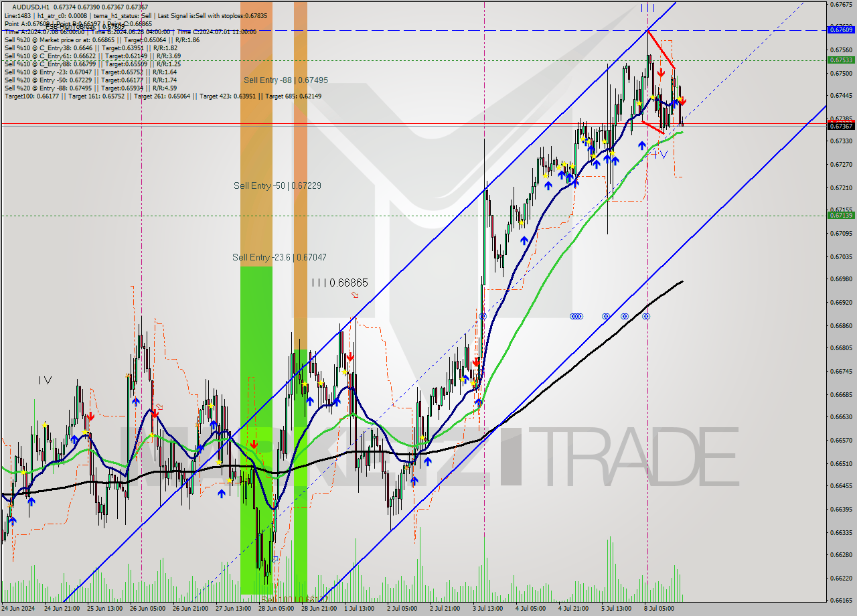Click the 'Sell %10 @ Entry -23: 0.67047' line
Viewport: 857px width, 616px height.
tap(90, 72)
